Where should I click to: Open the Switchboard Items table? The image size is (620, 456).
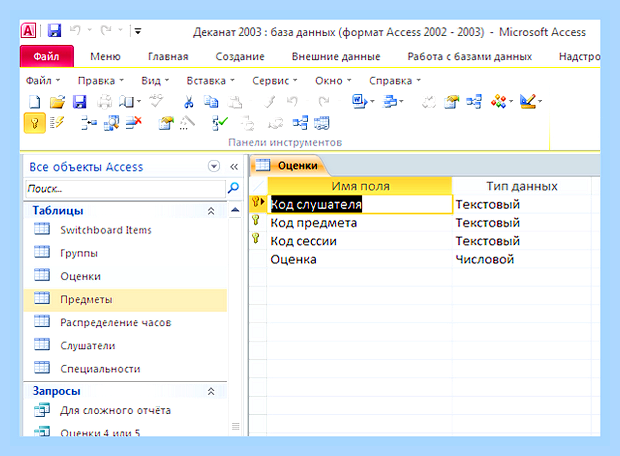tap(125, 230)
